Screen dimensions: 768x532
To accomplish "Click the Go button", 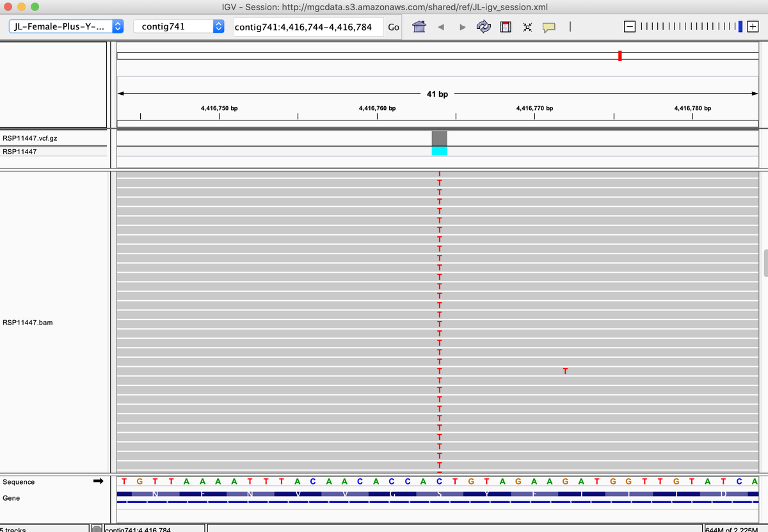I will point(394,27).
